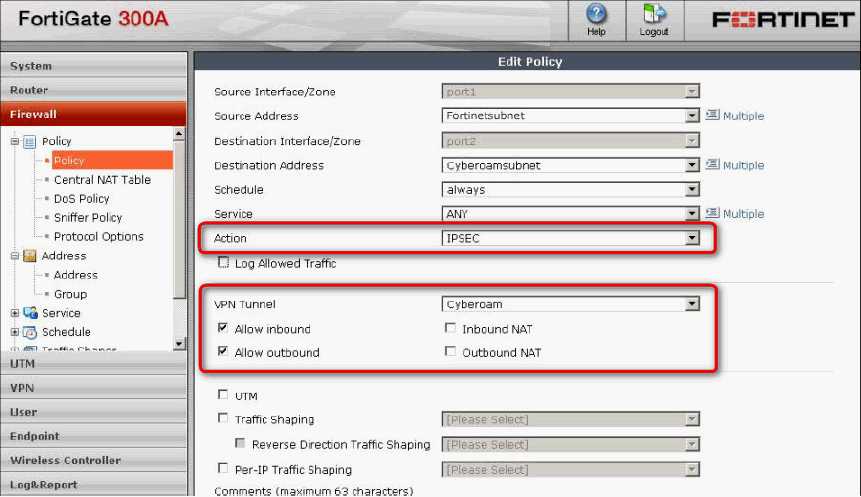Click the Multiple icon beside Destination Address
Screen dimensions: 861x497
tap(712, 165)
